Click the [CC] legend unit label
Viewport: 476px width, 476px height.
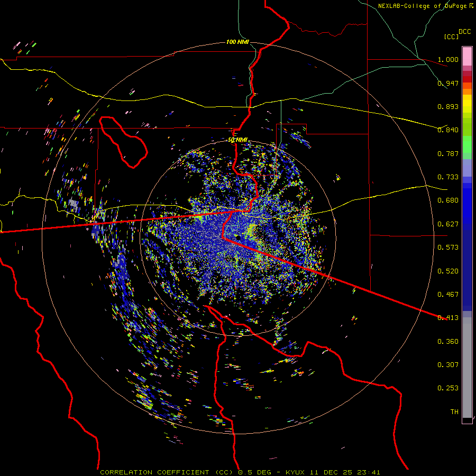tap(451, 36)
